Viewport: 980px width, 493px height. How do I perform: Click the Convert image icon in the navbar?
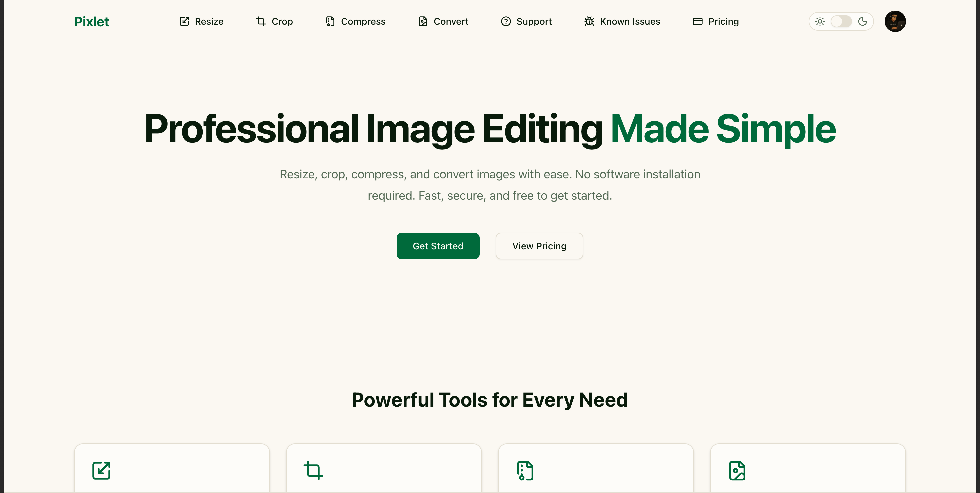422,21
